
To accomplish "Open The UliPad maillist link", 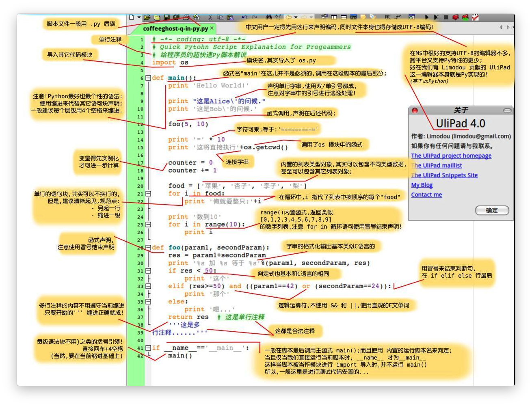I will [437, 166].
